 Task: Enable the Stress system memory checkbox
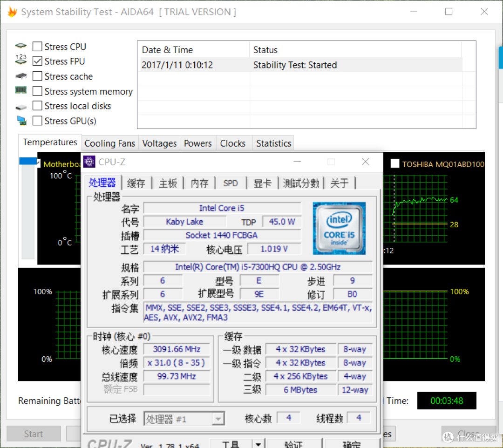pyautogui.click(x=37, y=91)
